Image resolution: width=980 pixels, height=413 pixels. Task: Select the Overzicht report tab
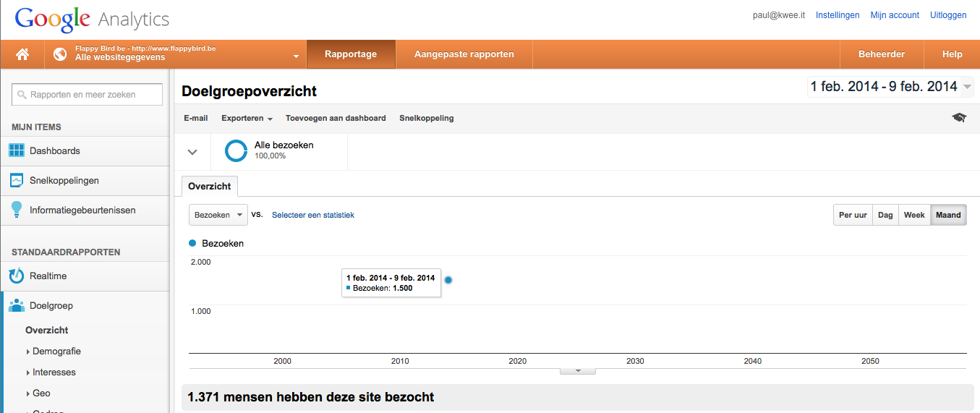[x=210, y=186]
